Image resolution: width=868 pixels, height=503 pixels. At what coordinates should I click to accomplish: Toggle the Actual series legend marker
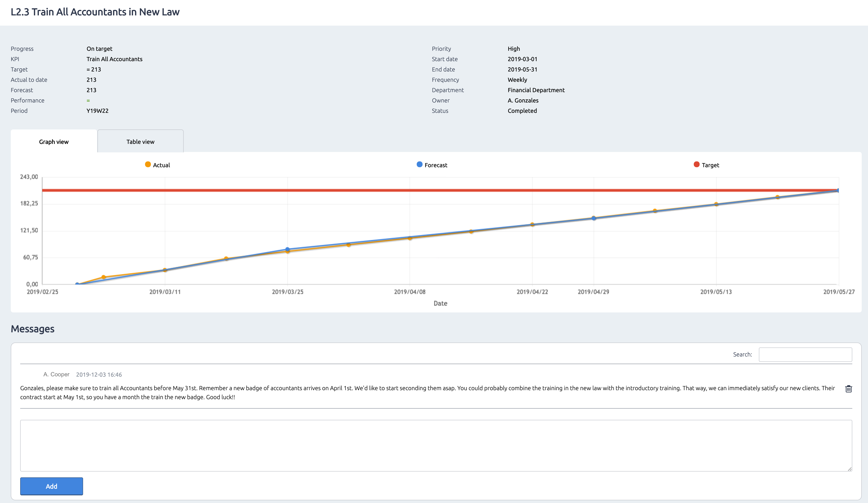coord(148,165)
